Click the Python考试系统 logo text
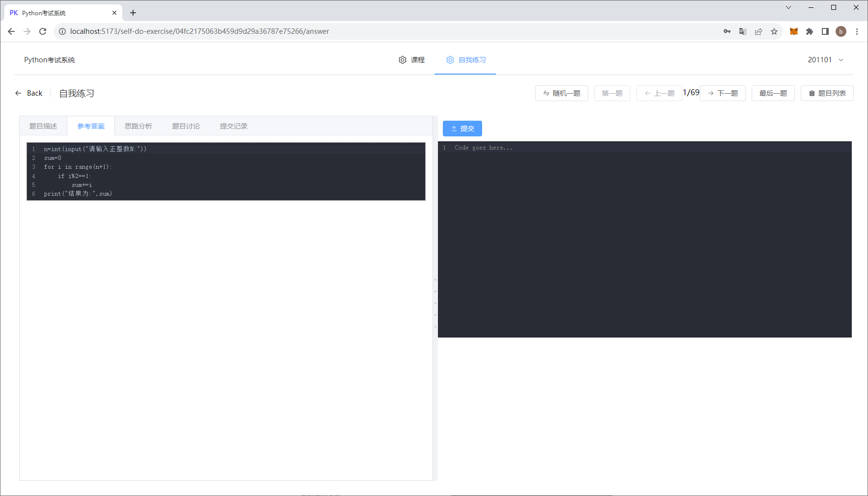 point(50,60)
